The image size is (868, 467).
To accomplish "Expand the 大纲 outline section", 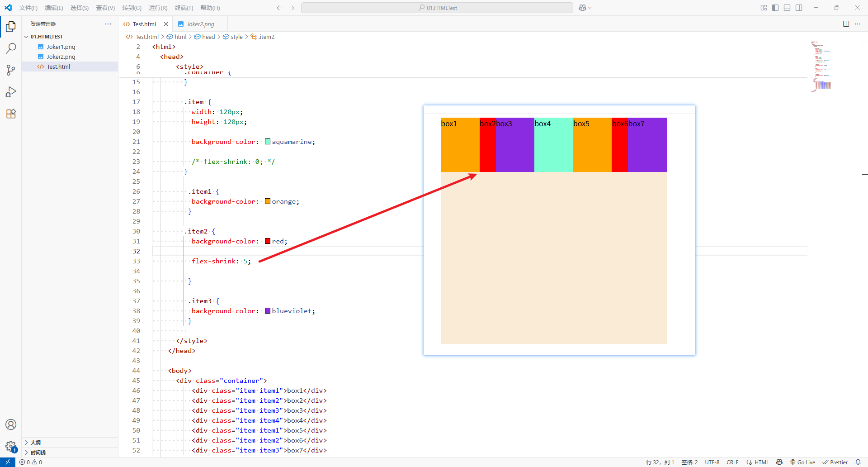I will point(71,443).
